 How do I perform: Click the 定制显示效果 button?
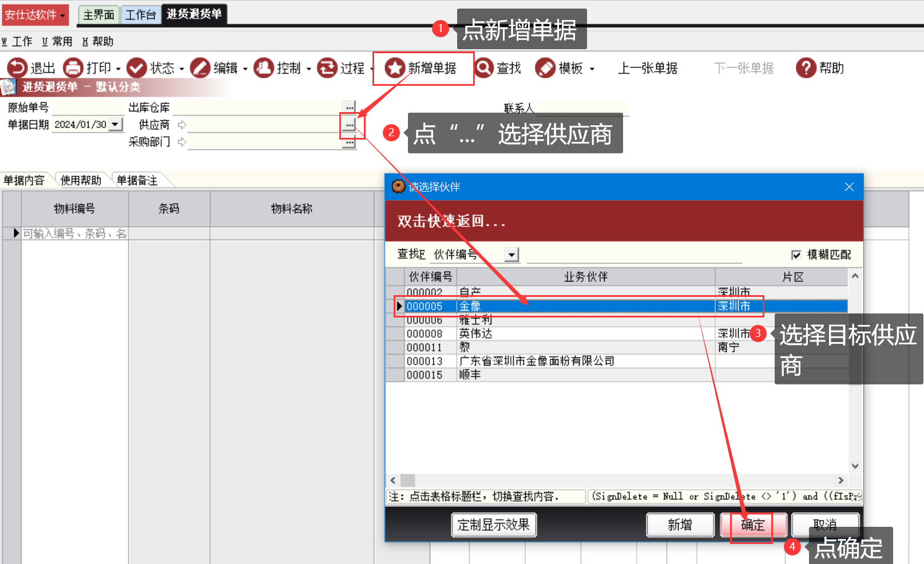[494, 525]
